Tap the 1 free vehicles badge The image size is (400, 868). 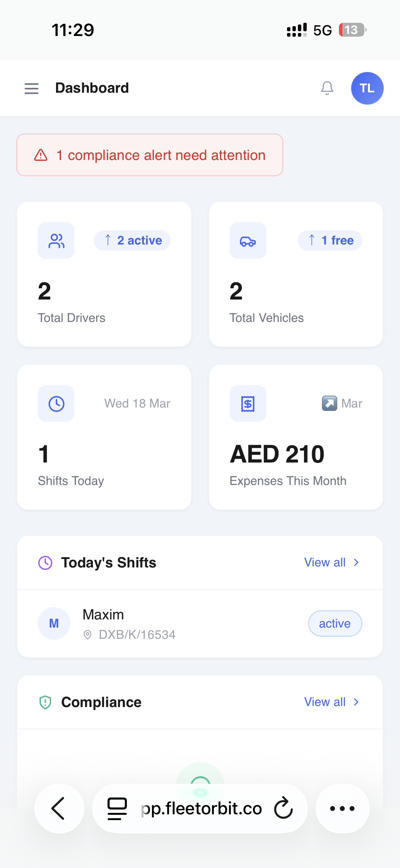330,240
